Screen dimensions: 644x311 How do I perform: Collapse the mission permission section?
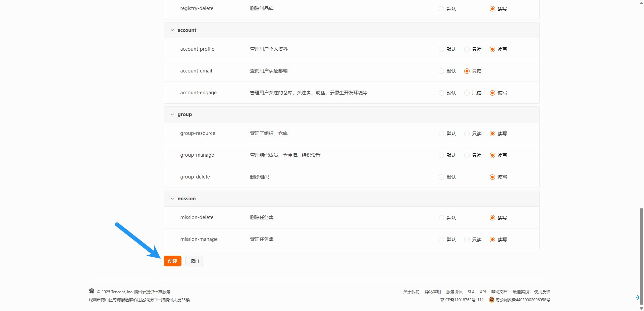click(x=172, y=199)
